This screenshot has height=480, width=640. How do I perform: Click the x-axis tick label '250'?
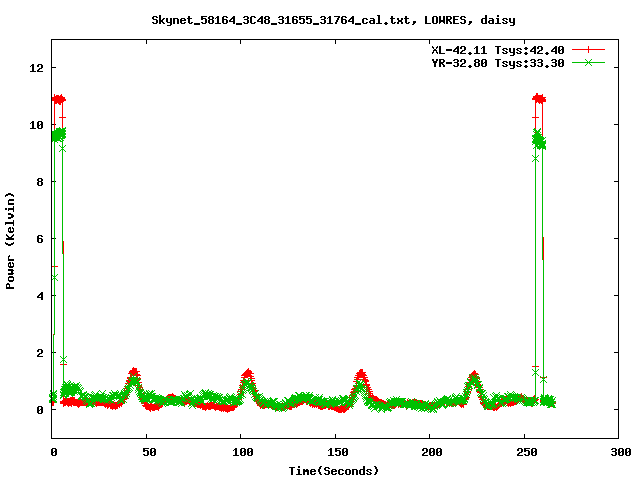click(x=527, y=452)
